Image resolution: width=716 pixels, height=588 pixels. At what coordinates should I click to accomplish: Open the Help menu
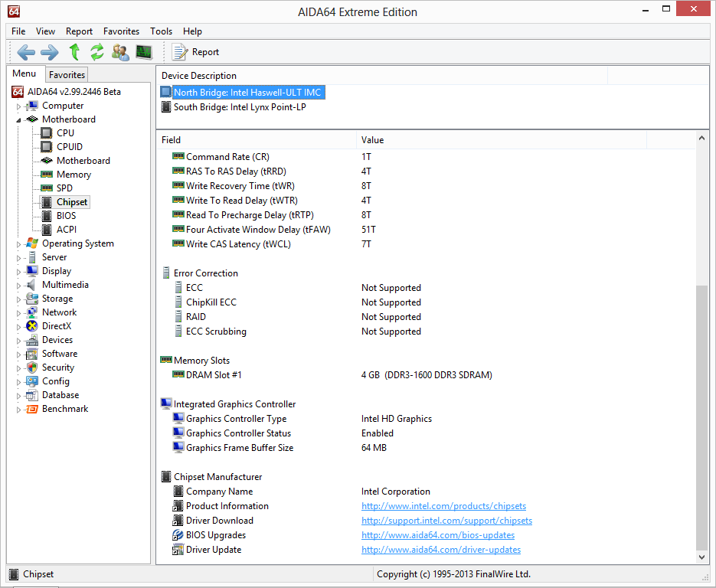point(192,31)
